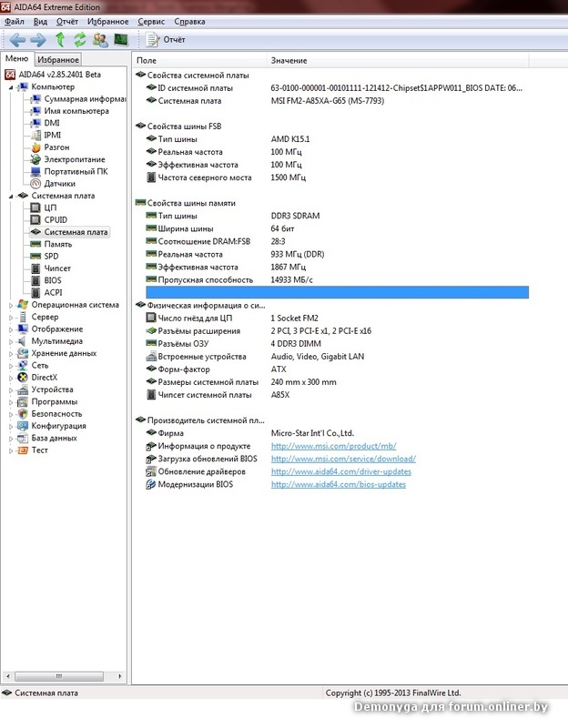
Task: Click the Датчики sensor icon
Action: coord(35,184)
